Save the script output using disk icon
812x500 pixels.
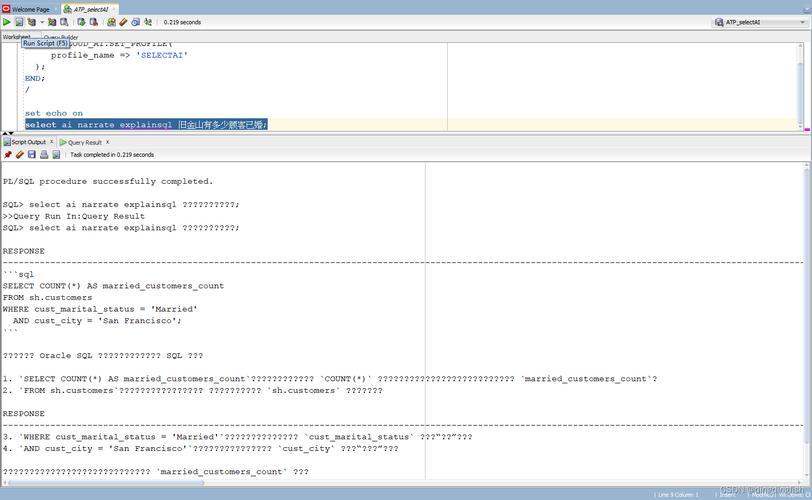(31, 155)
